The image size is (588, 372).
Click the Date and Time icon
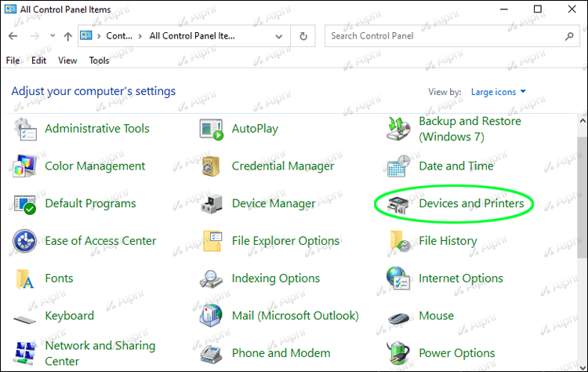(399, 166)
